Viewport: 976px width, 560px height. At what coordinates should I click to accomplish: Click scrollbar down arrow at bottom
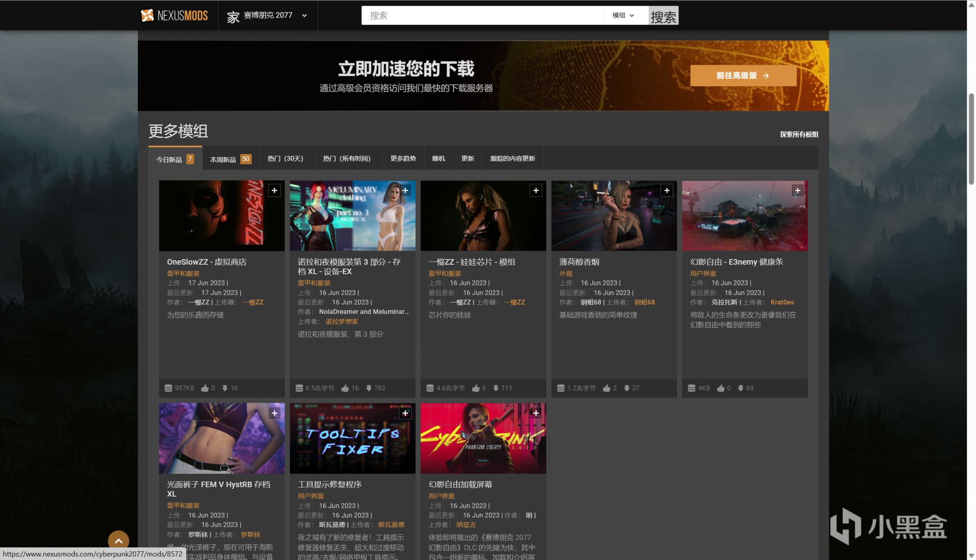click(x=971, y=556)
